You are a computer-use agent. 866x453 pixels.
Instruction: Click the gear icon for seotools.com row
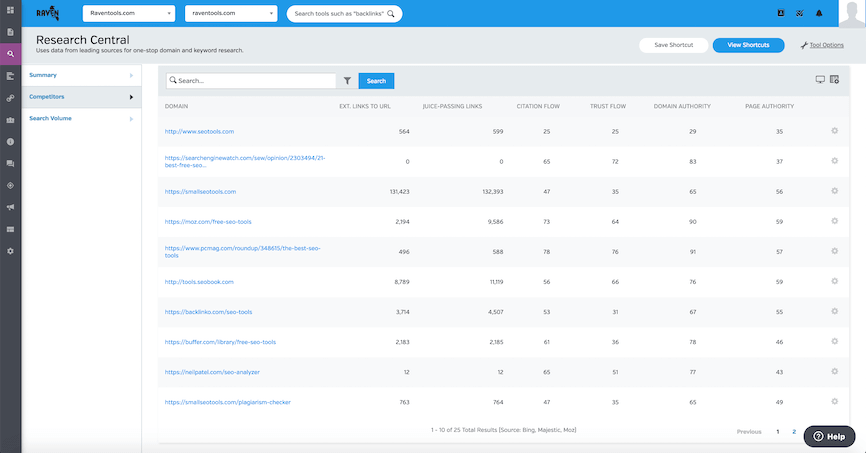pyautogui.click(x=835, y=131)
